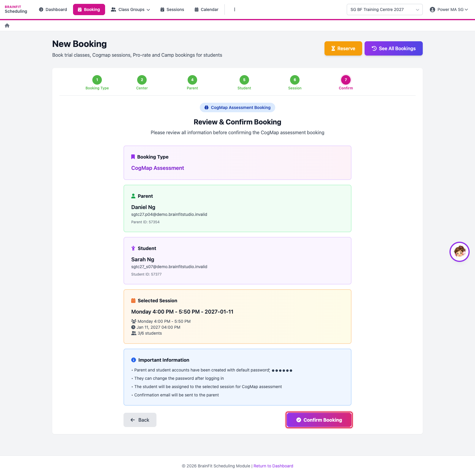
Task: Click the CogMap Assessment Booking badge
Action: (x=237, y=107)
